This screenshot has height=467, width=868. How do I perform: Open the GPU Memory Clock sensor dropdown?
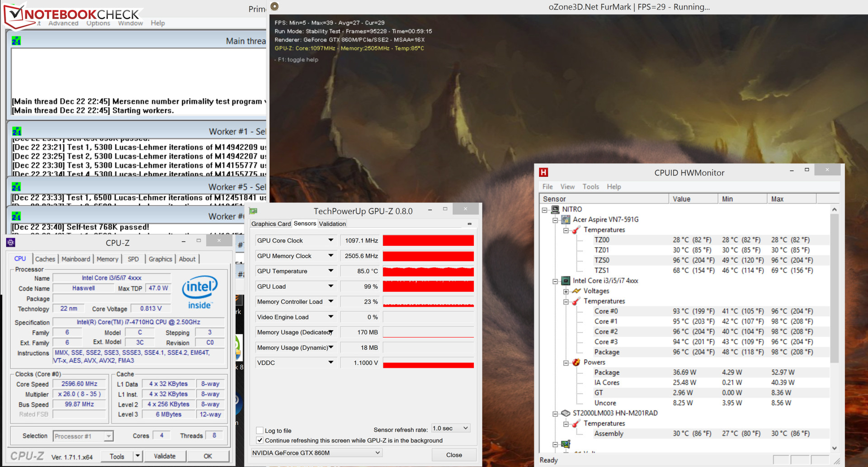[331, 256]
